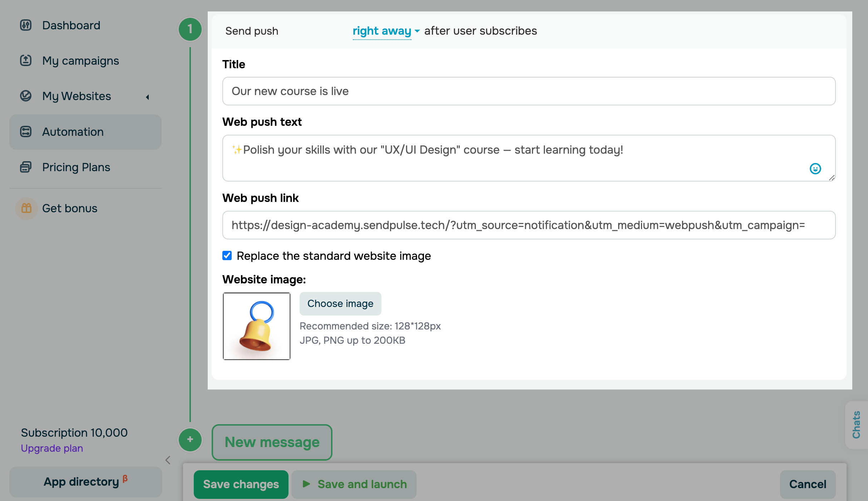The image size is (868, 501).
Task: Click the Dashboard sidebar icon
Action: [x=26, y=25]
